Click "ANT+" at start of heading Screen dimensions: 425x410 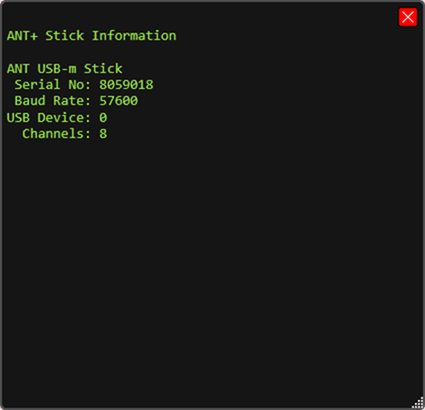tap(22, 36)
